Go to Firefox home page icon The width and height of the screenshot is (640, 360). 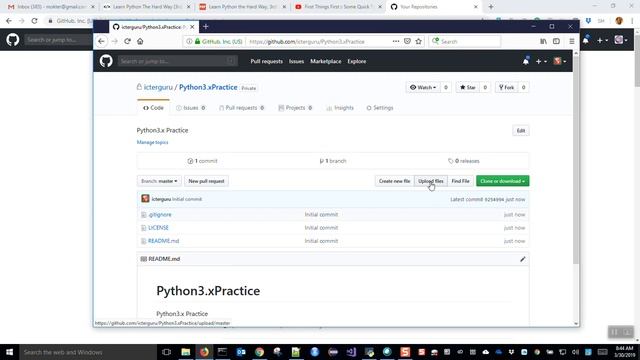140,41
